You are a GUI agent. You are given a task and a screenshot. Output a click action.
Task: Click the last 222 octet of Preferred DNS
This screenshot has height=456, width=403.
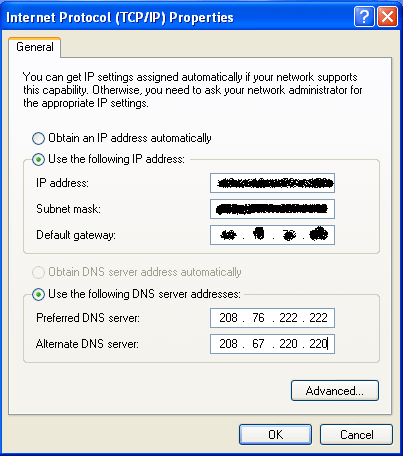coord(318,318)
